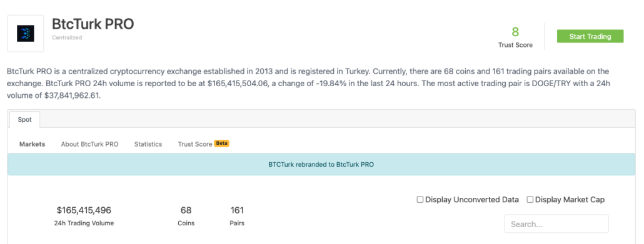The height and width of the screenshot is (244, 644).
Task: Click the Centralized label under the title
Action: [67, 37]
